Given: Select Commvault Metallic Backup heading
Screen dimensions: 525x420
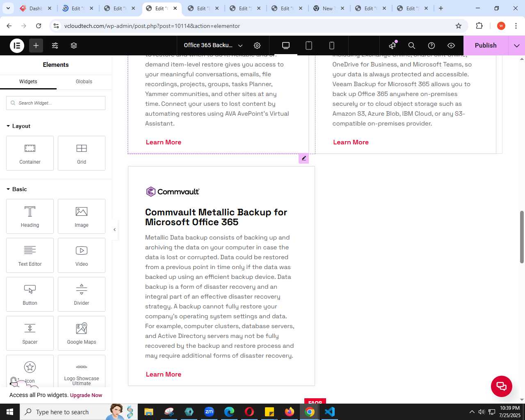Looking at the screenshot, I should tap(216, 217).
